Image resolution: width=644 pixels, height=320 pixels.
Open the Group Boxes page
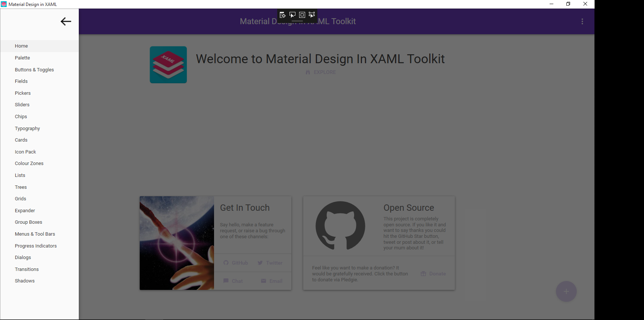[39, 222]
